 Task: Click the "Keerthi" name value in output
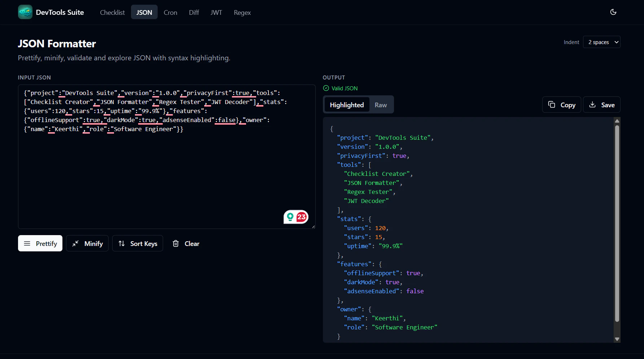[x=387, y=318]
